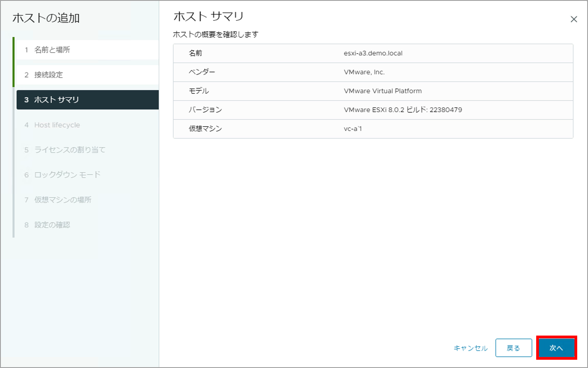Select step 3 ホスト サマリ
The width and height of the screenshot is (588, 368).
click(x=88, y=100)
